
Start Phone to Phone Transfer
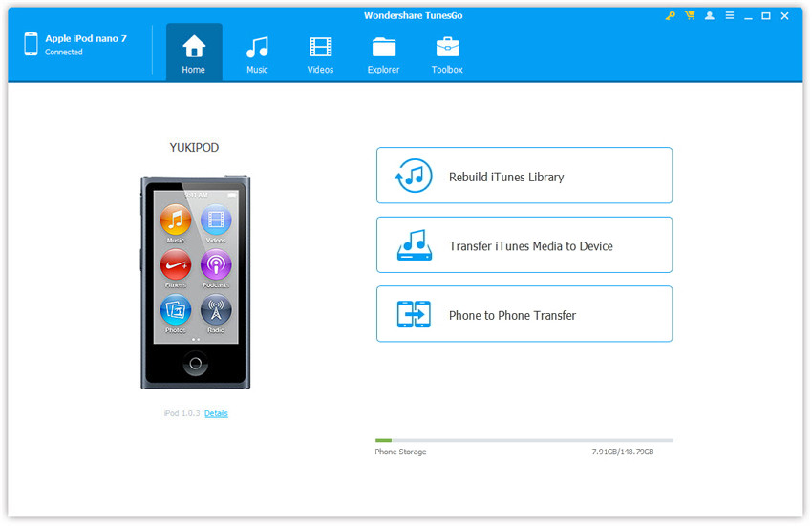[x=524, y=314]
